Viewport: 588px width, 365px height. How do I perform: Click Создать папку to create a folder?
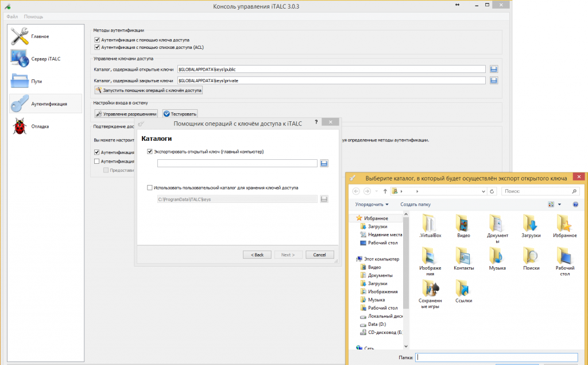click(416, 204)
